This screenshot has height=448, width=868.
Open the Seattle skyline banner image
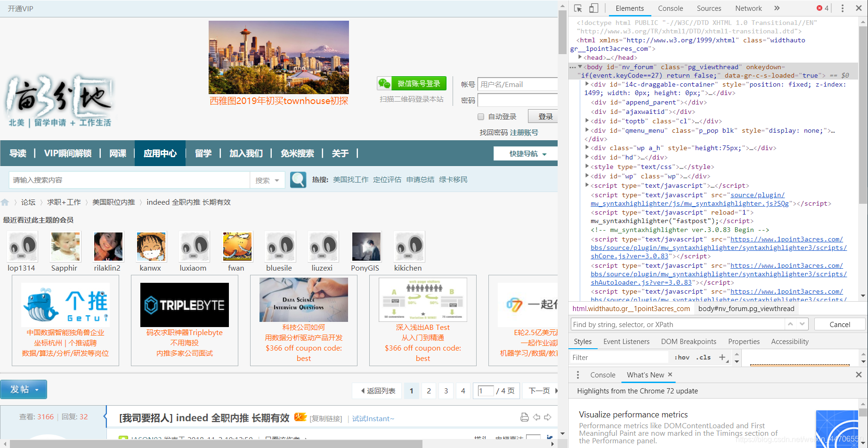point(279,57)
